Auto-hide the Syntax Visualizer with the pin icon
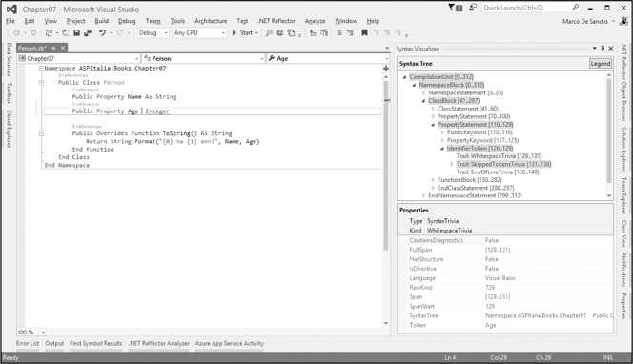This screenshot has height=364, width=633. pos(602,49)
